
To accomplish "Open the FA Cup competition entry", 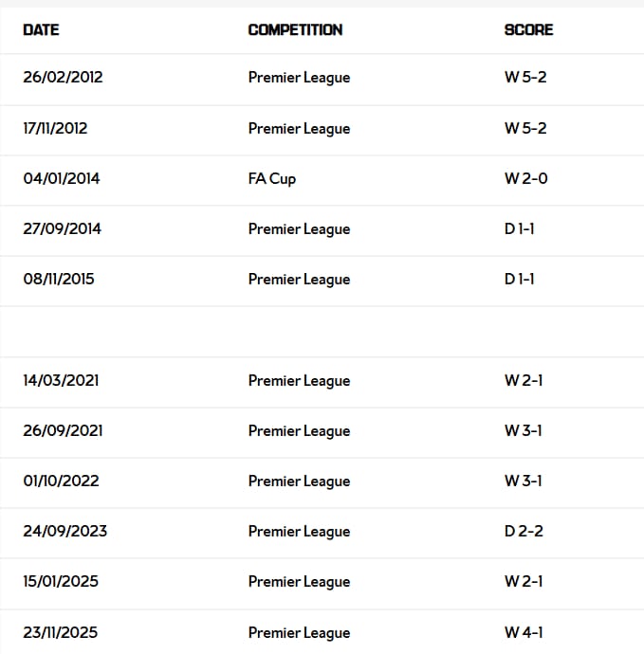I will click(x=272, y=178).
